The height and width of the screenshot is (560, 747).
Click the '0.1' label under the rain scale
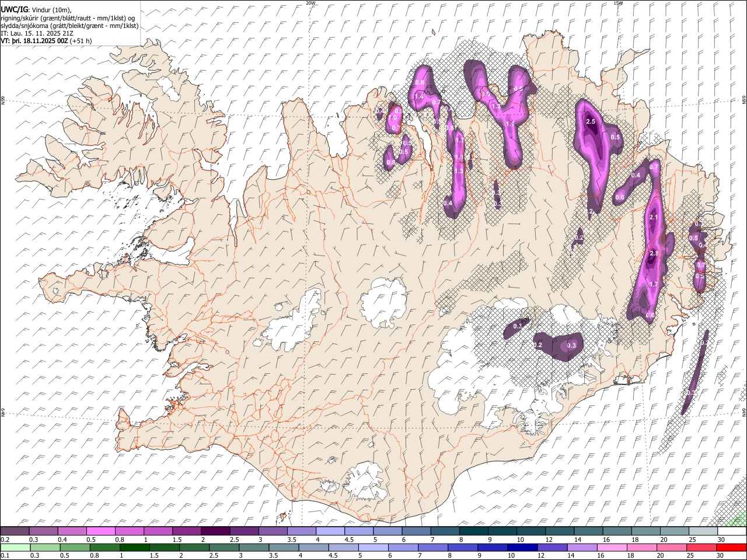point(4,555)
